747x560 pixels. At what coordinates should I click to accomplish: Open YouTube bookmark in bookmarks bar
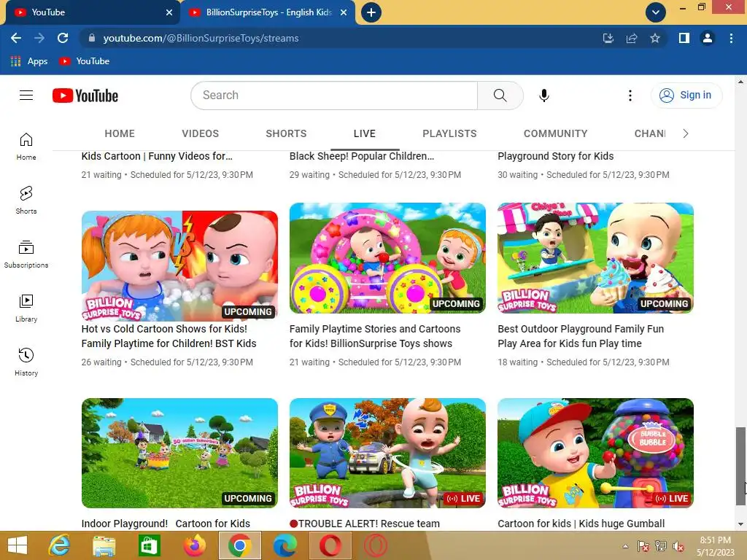click(x=85, y=61)
